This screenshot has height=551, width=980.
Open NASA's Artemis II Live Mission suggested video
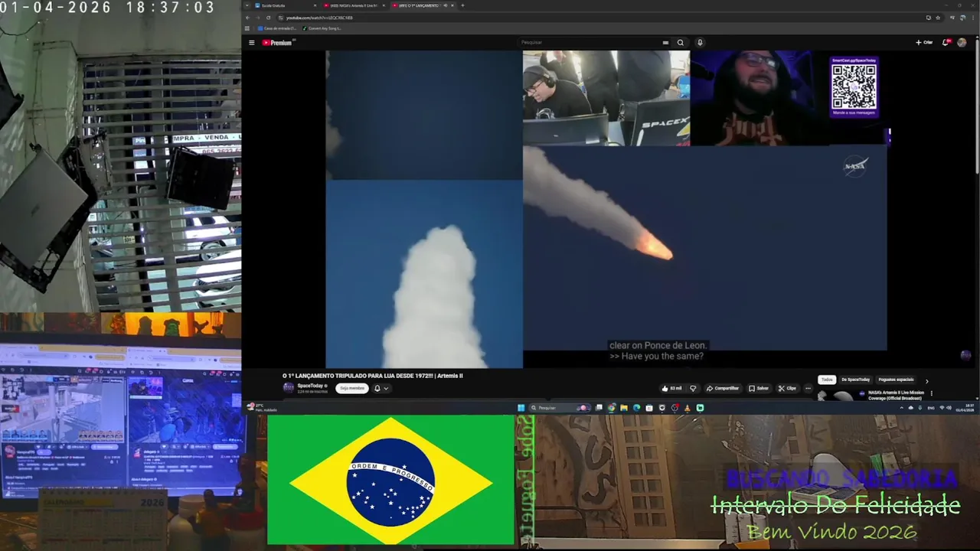coord(896,395)
